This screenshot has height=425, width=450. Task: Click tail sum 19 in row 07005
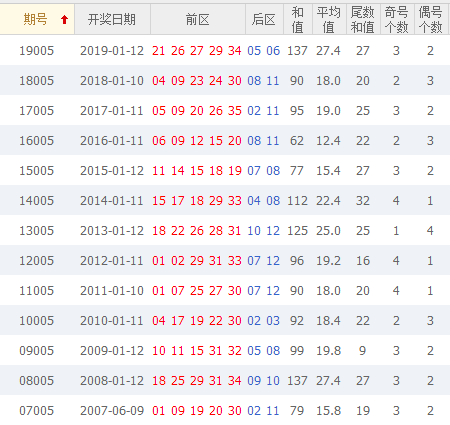coord(363,411)
